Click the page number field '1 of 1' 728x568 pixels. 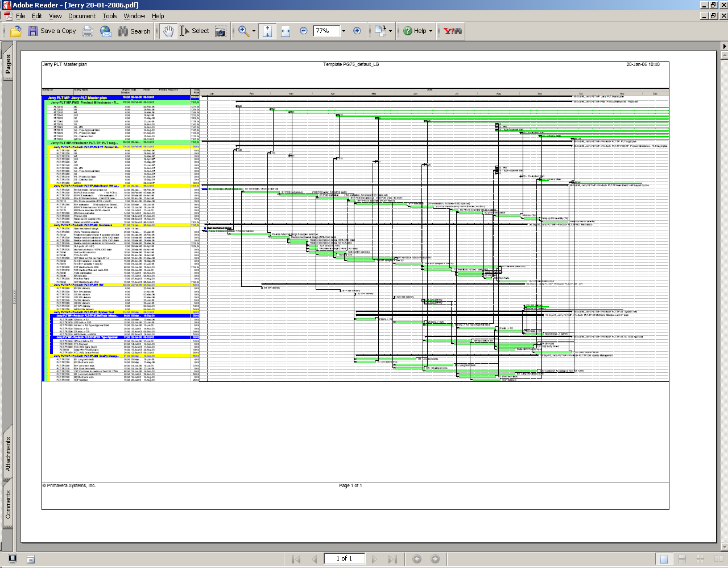point(344,558)
